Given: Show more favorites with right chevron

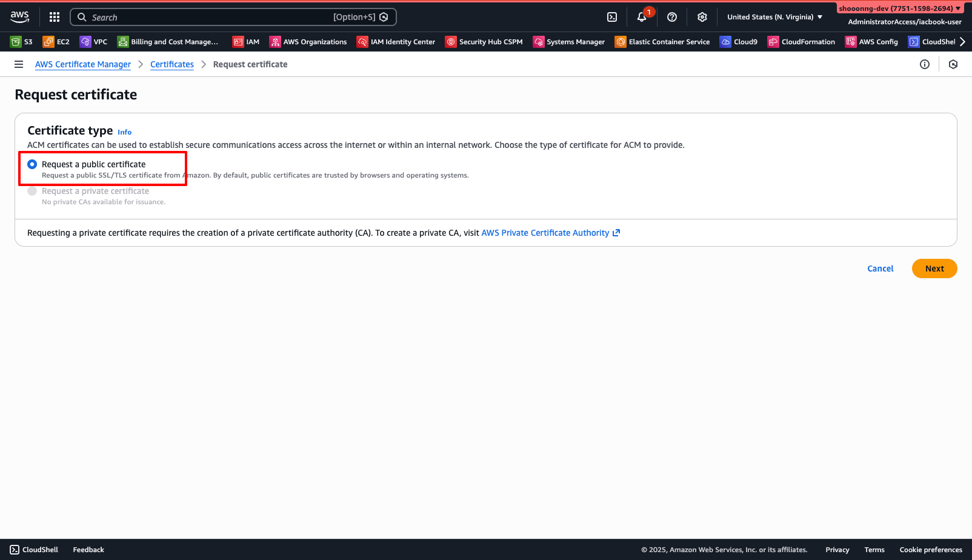Looking at the screenshot, I should coord(962,42).
